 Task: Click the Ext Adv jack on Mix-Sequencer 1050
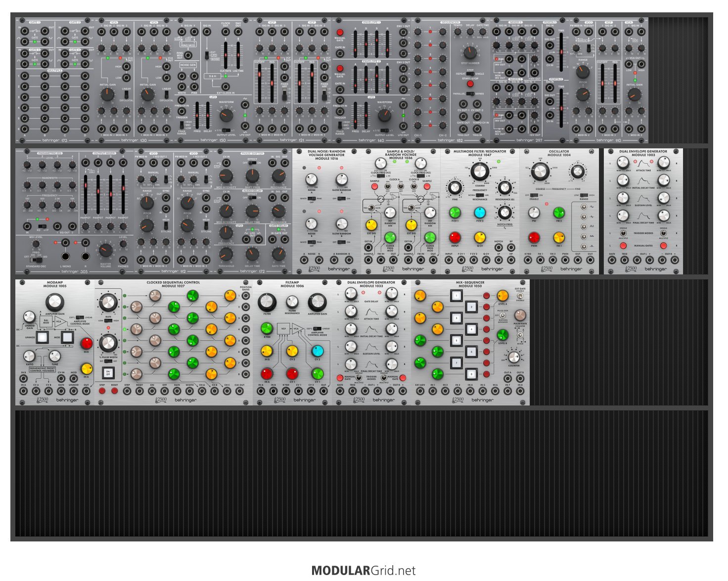[420, 391]
